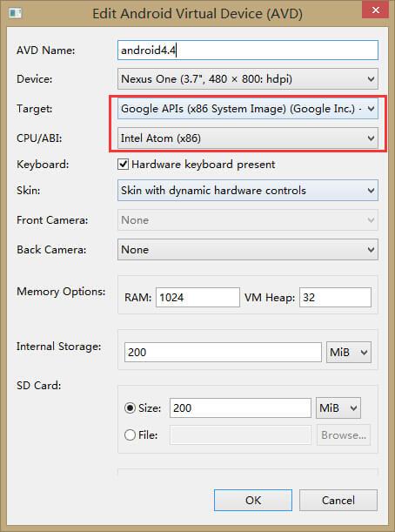The height and width of the screenshot is (532, 395).
Task: Focus the AVD Name text field
Action: tap(248, 51)
